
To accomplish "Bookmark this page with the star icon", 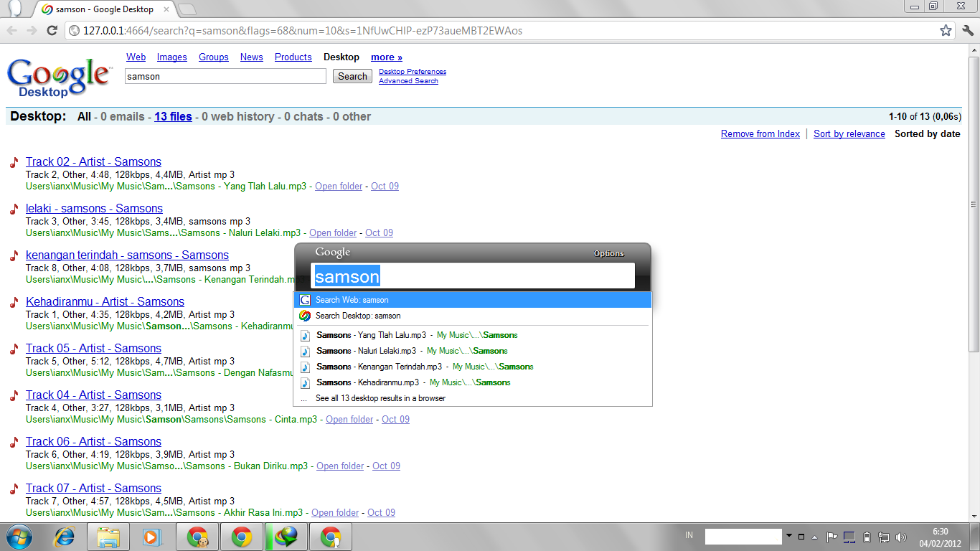I will click(946, 30).
